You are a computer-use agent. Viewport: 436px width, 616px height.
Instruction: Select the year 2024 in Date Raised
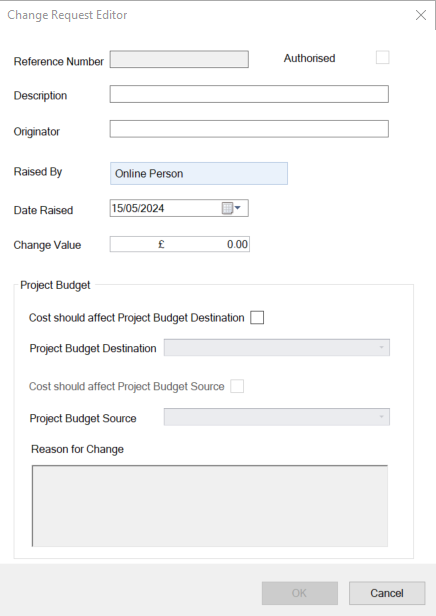point(151,208)
